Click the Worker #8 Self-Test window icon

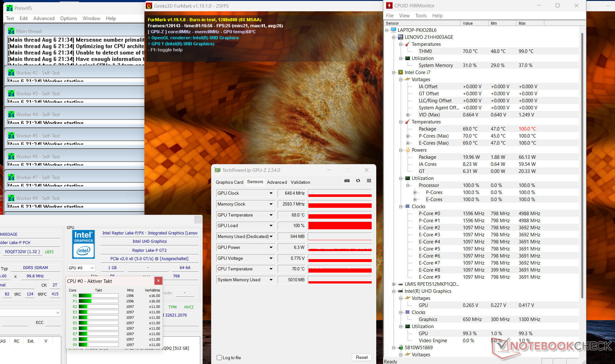[11, 198]
